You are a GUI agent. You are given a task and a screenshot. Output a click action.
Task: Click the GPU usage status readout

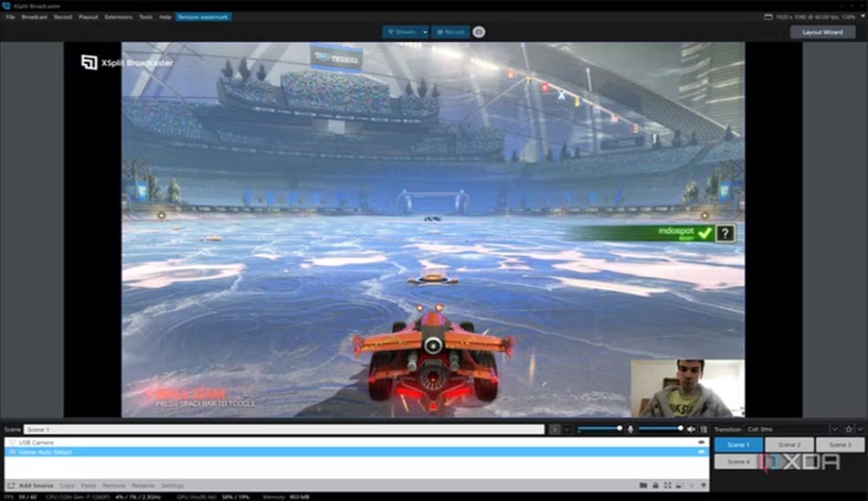click(213, 497)
